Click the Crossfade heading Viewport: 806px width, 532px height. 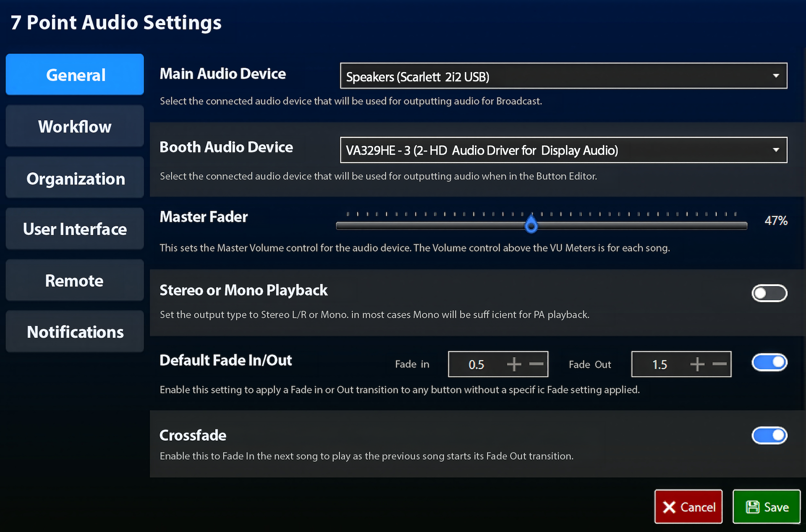193,435
